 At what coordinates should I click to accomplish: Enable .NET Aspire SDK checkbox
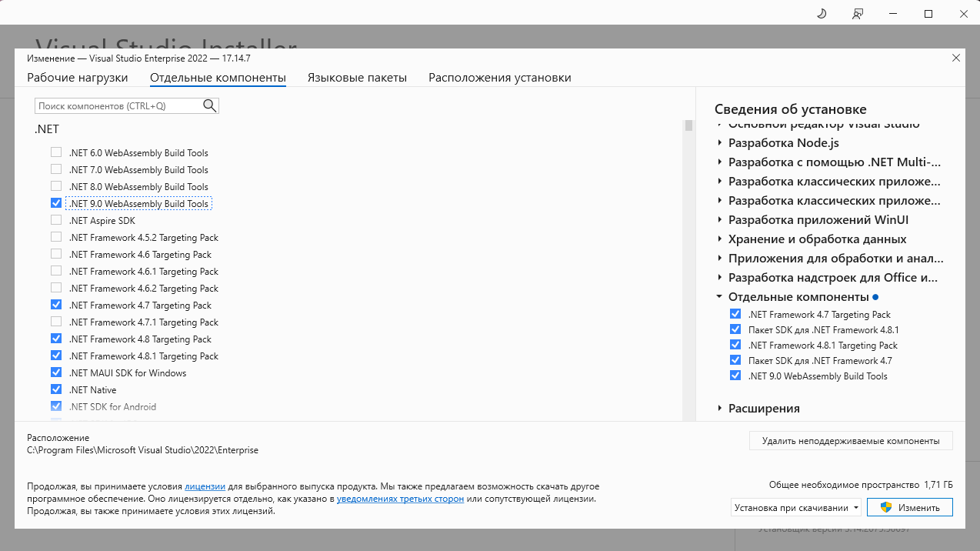(x=56, y=221)
